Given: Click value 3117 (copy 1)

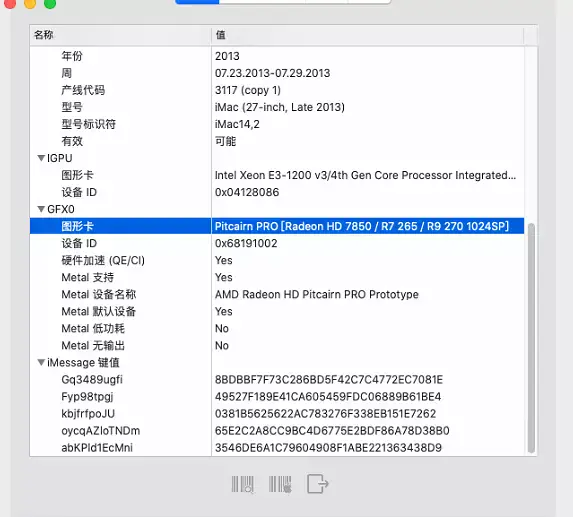Looking at the screenshot, I should click(x=248, y=90).
